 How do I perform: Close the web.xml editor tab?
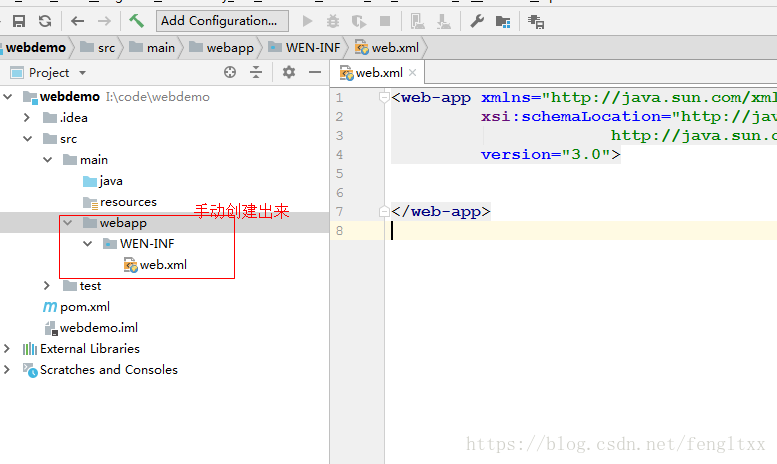[x=412, y=73]
